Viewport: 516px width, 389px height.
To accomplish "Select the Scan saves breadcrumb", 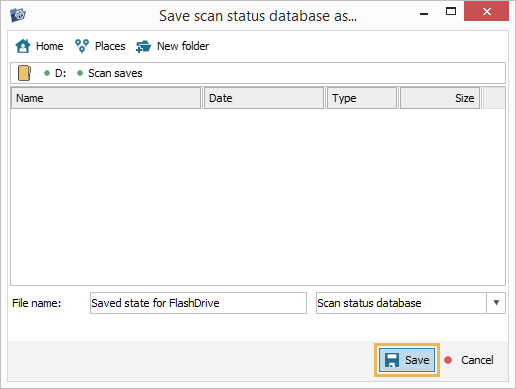I will click(x=115, y=73).
